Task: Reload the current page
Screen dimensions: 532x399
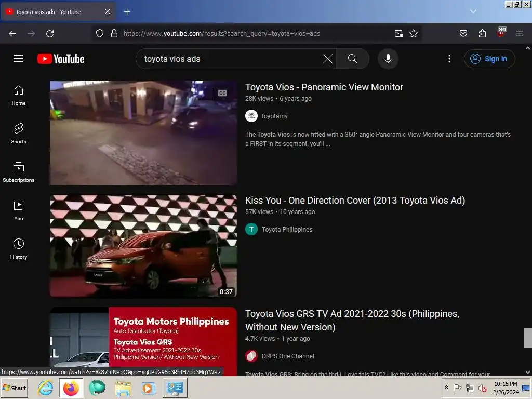Action: 50,34
